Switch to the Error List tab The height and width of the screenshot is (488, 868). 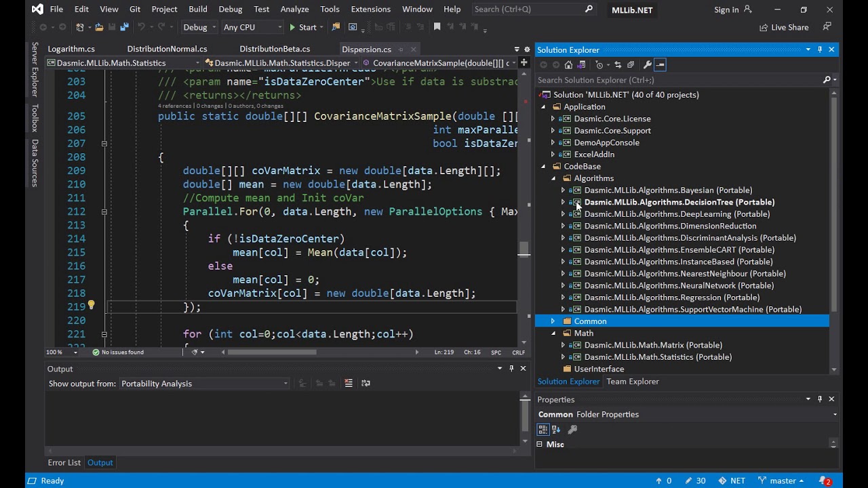point(64,463)
